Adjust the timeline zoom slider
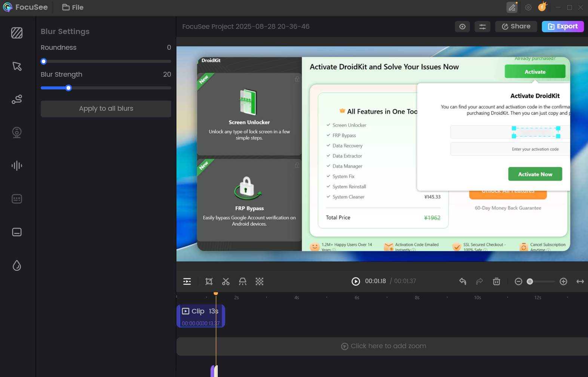Viewport: 588px width, 377px height. tap(530, 281)
